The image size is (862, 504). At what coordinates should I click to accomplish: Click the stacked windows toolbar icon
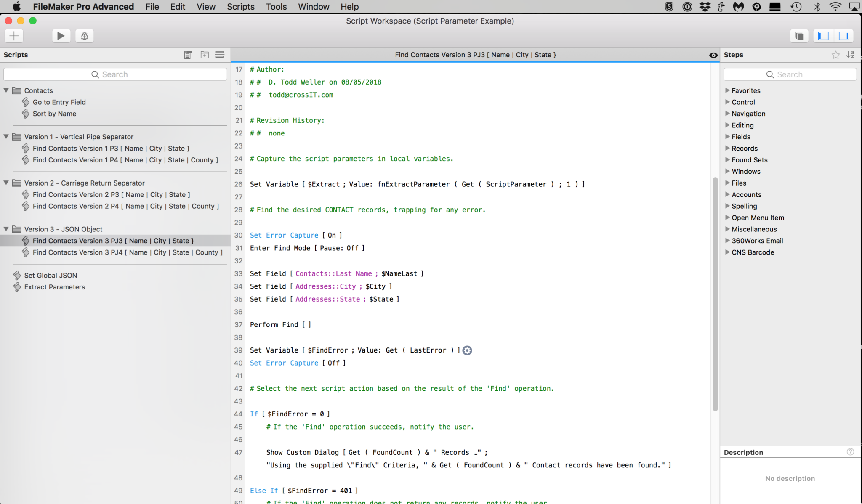click(799, 36)
